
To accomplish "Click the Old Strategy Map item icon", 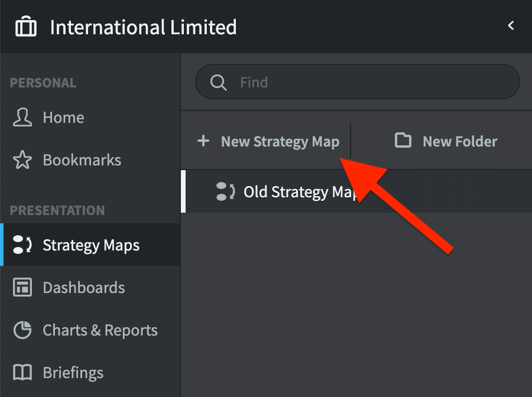I will coord(225,191).
